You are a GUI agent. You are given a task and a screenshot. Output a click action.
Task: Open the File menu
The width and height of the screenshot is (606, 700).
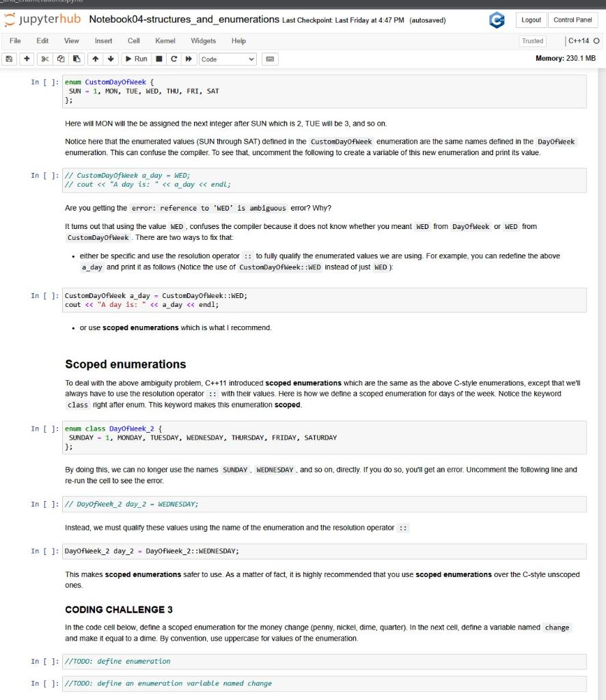point(16,40)
